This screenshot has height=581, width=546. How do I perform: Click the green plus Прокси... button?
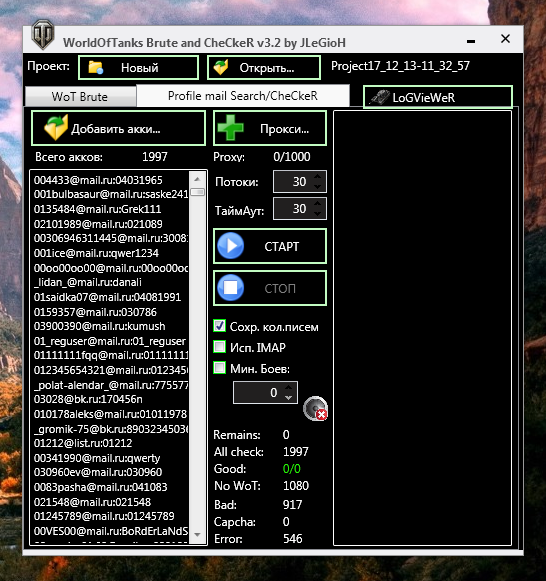(270, 128)
